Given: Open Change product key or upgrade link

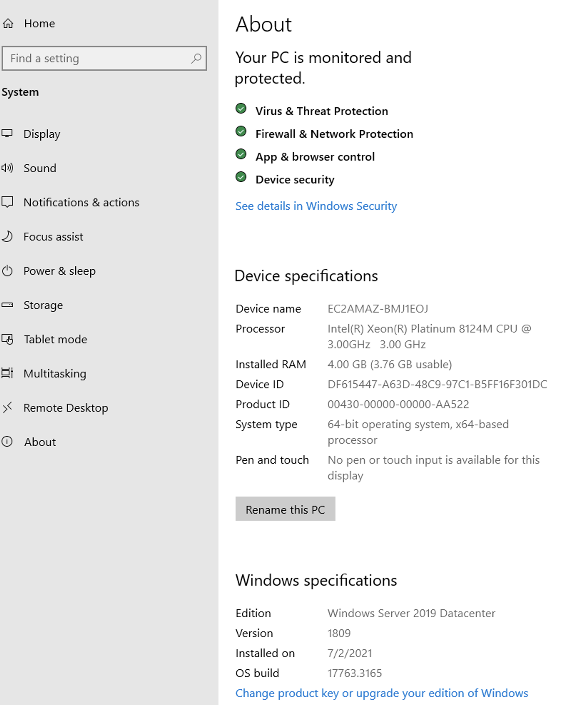Looking at the screenshot, I should 382,693.
